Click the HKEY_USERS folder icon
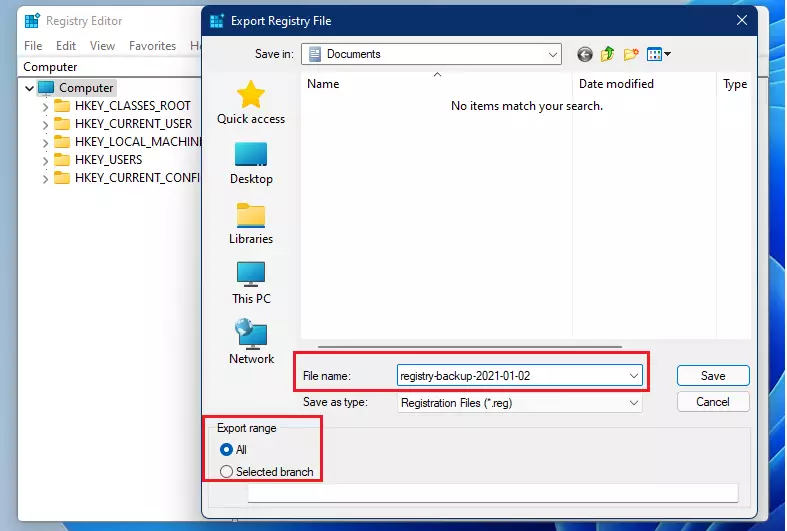 click(x=62, y=160)
